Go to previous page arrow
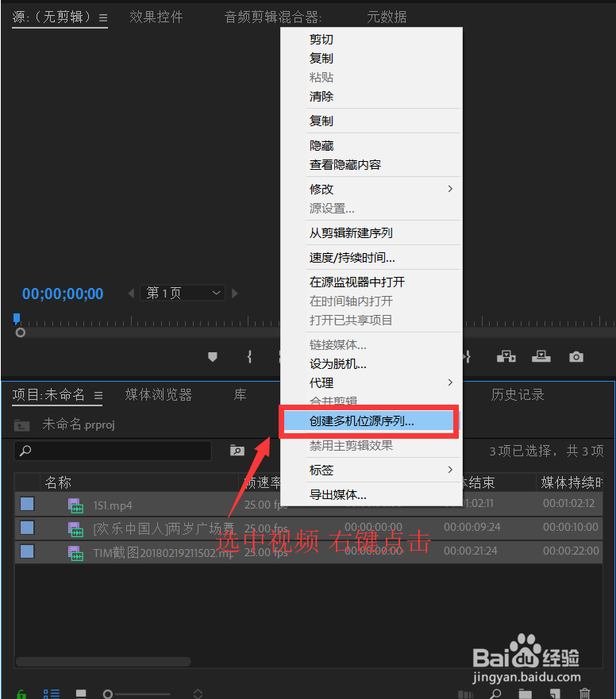 click(x=131, y=294)
